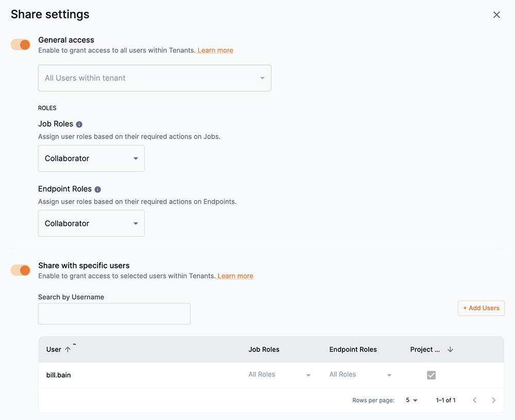The width and height of the screenshot is (515, 420).
Task: Select the Endpoint Roles column header
Action: [x=353, y=349]
